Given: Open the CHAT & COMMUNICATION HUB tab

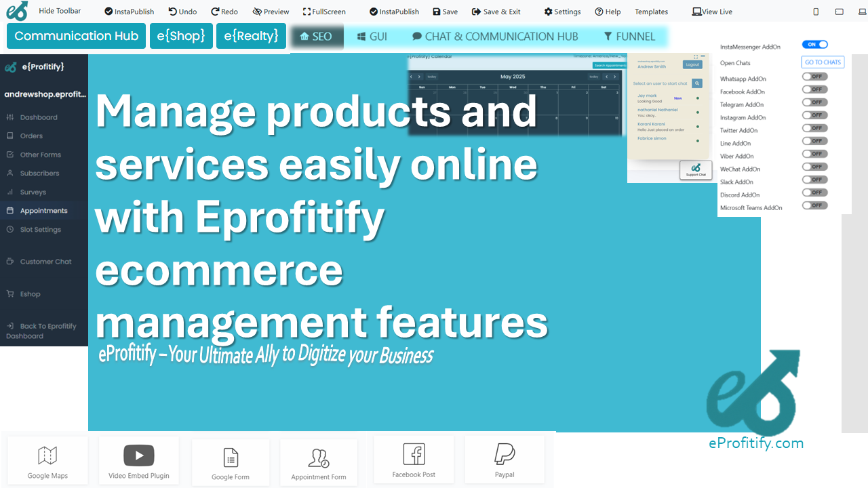Looking at the screenshot, I should click(x=495, y=37).
